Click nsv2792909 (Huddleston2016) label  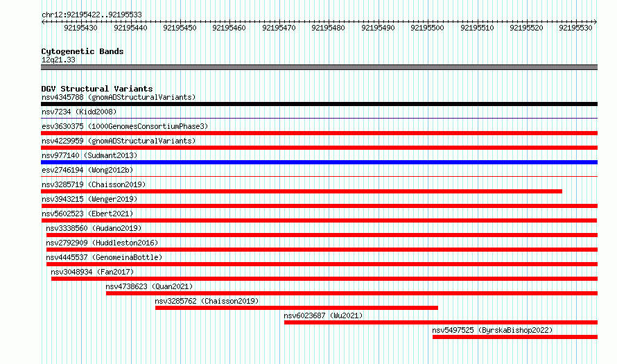(102, 243)
